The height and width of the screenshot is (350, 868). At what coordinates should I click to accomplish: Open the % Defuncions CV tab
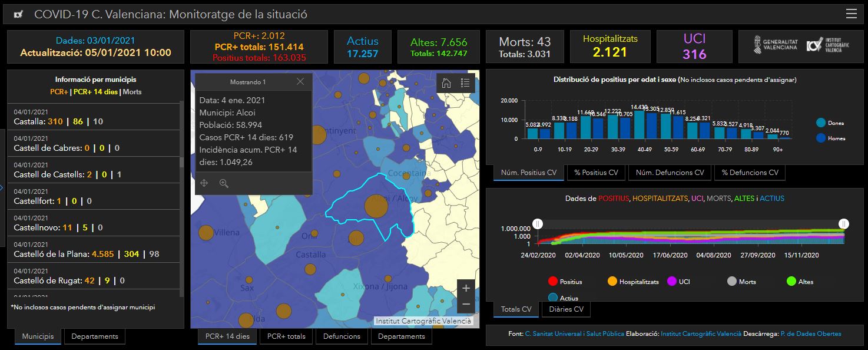[750, 173]
